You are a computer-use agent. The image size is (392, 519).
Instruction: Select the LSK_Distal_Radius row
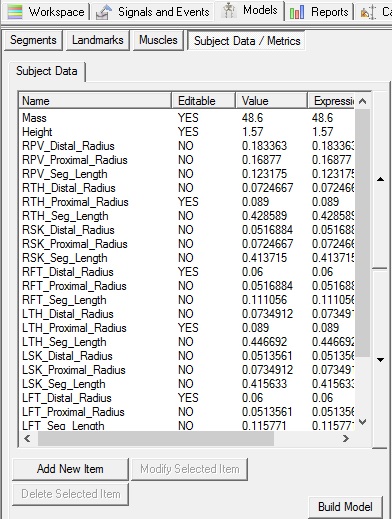point(187,356)
